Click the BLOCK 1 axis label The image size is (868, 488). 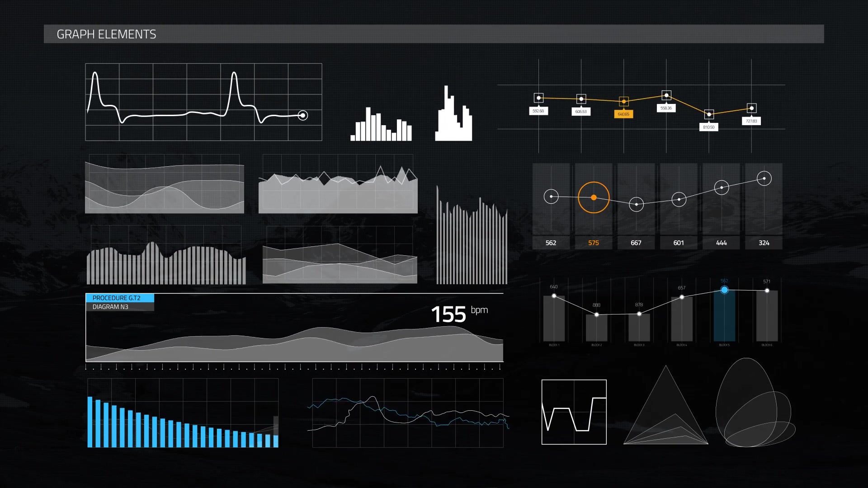[x=554, y=345]
